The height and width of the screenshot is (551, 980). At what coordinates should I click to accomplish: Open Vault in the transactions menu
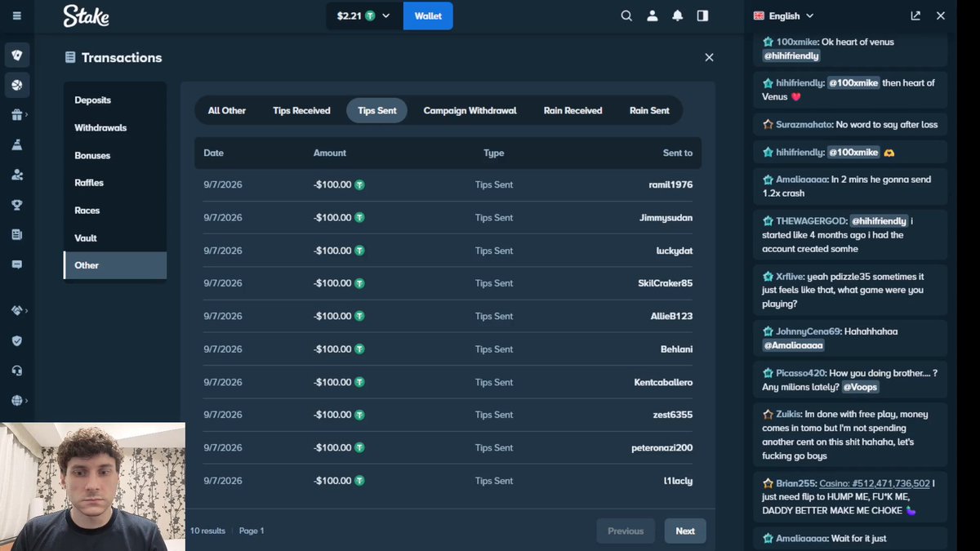pos(115,238)
